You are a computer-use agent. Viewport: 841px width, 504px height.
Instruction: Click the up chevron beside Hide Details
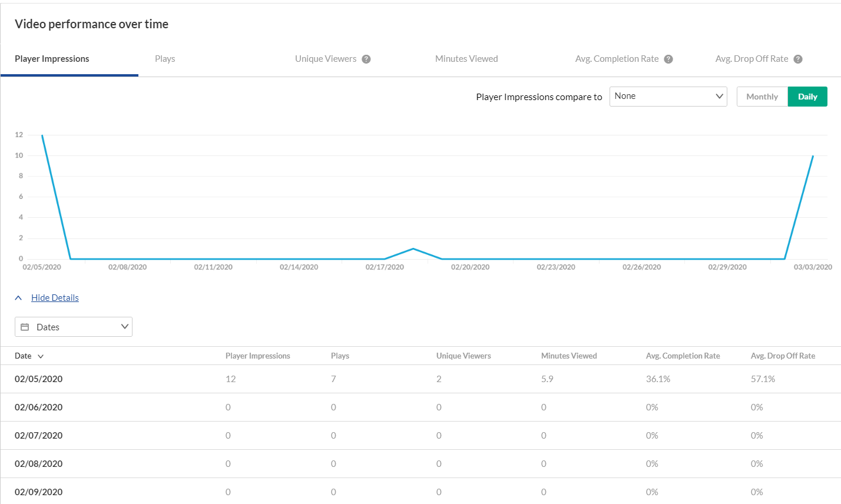[18, 298]
